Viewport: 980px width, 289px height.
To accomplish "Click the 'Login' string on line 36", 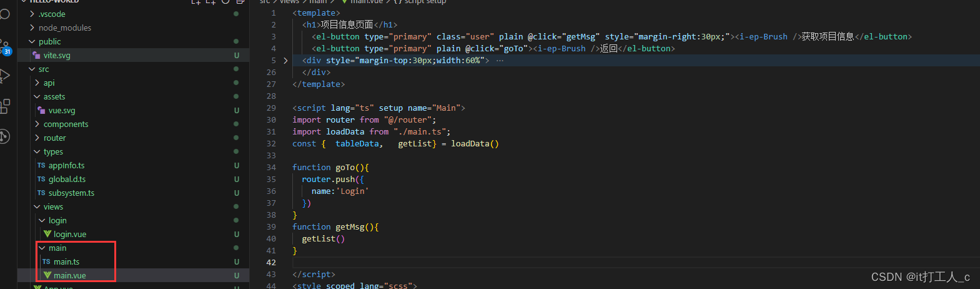I will coord(352,191).
